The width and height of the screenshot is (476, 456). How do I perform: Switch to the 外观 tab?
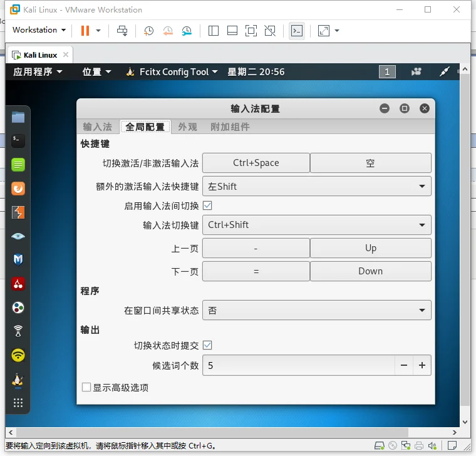pos(188,127)
